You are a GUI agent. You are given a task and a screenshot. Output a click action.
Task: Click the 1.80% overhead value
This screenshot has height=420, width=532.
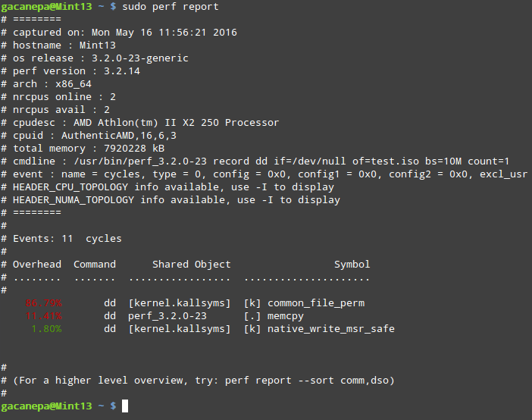(x=46, y=329)
